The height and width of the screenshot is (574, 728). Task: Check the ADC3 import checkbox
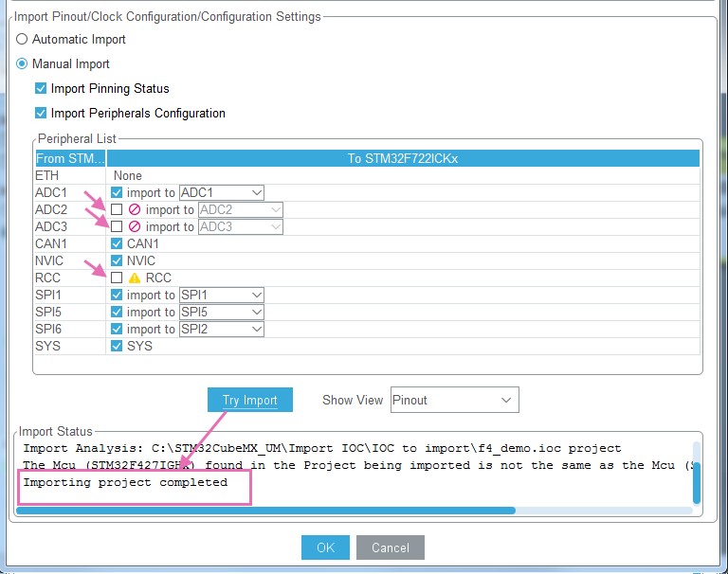click(117, 226)
